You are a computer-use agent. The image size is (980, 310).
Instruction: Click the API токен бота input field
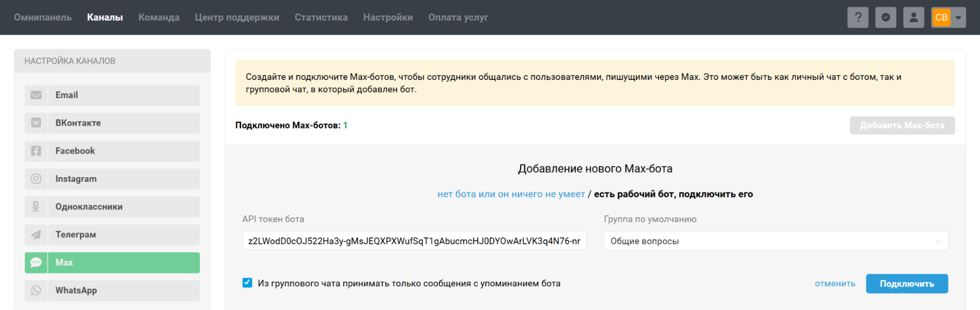coord(414,241)
